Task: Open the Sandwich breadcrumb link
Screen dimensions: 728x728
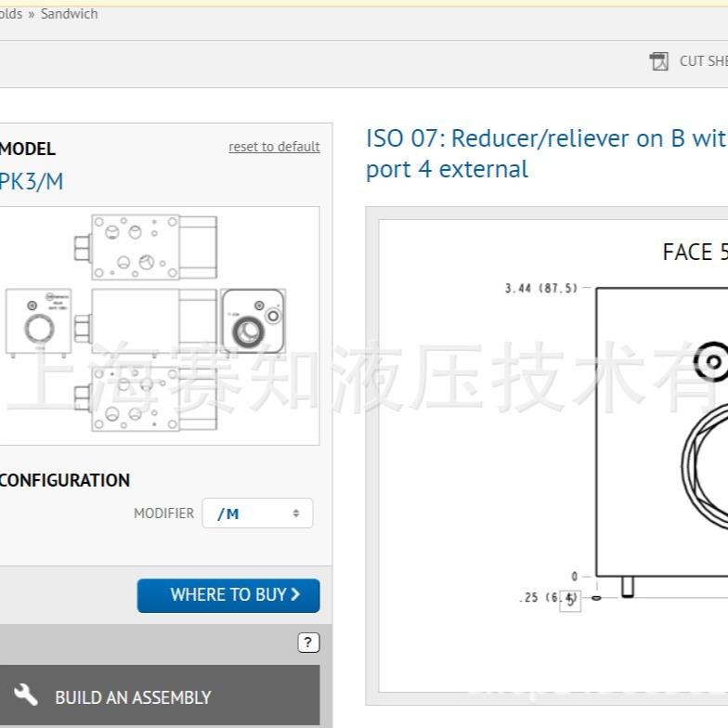Action: point(69,14)
